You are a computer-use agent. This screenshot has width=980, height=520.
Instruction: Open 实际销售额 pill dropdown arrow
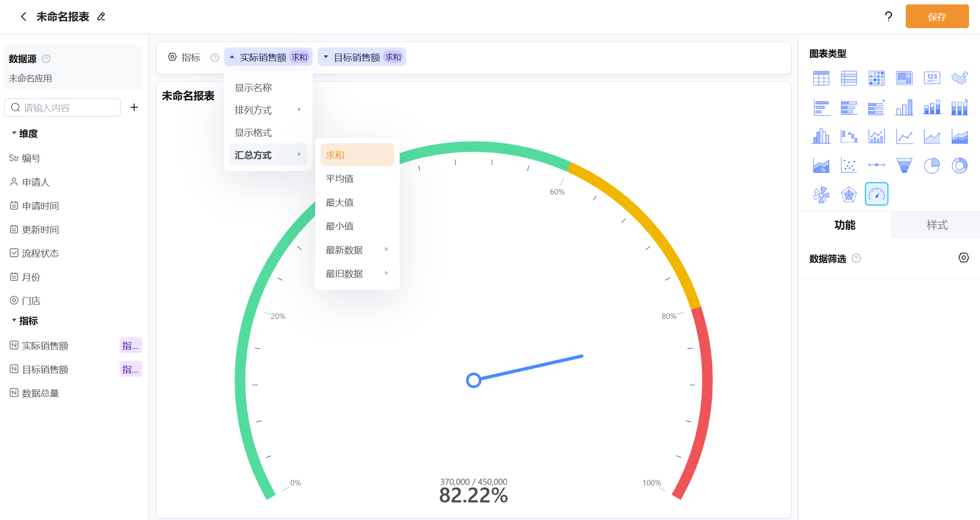(232, 57)
